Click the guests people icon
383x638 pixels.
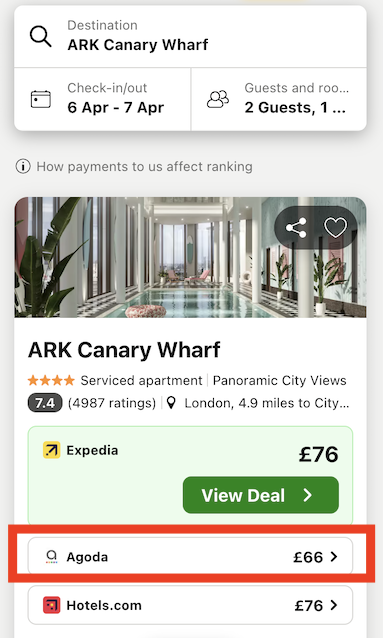(x=218, y=99)
